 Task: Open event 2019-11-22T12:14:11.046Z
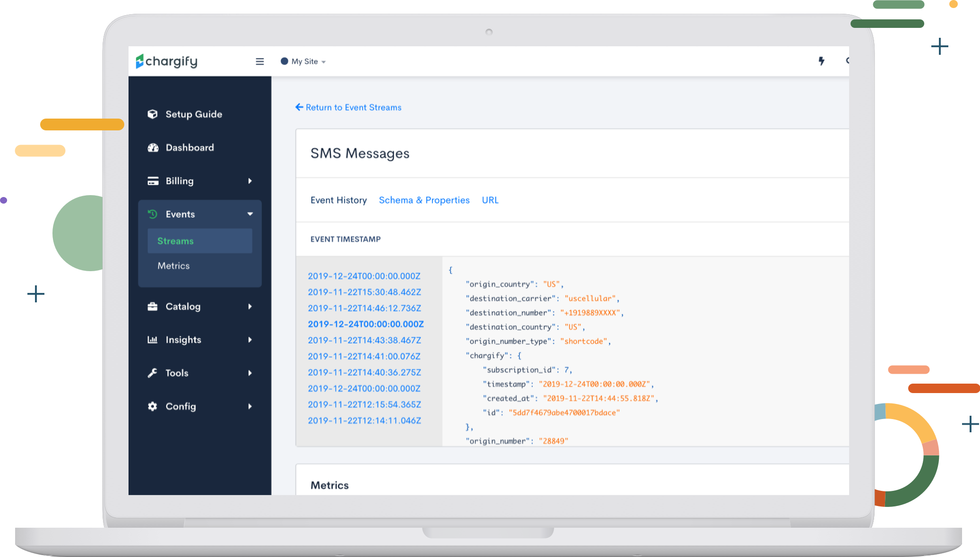tap(364, 420)
